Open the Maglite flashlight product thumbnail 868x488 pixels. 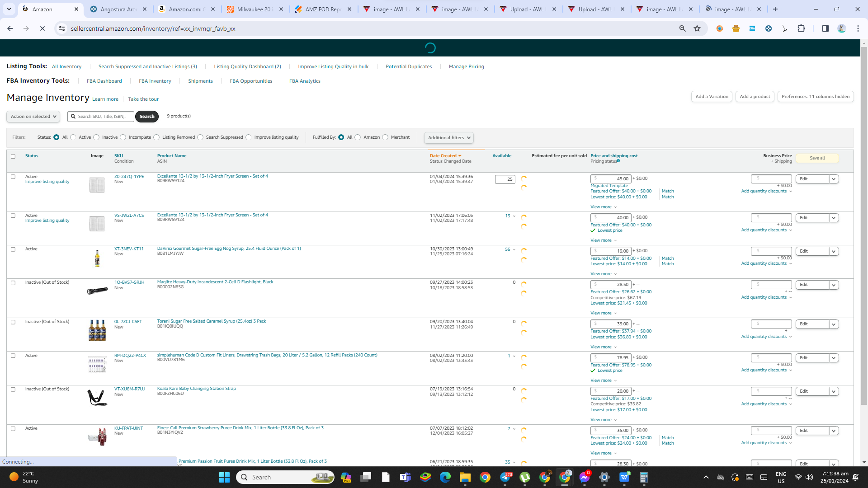(97, 291)
